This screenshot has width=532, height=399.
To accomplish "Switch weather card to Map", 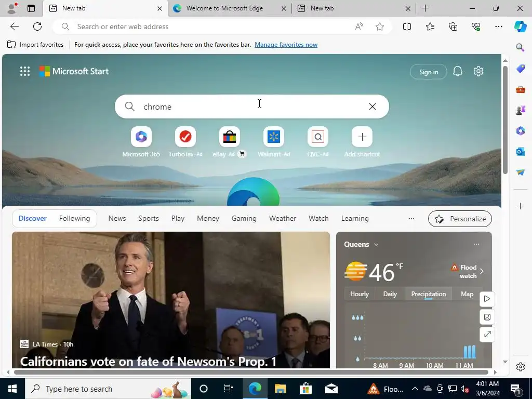I will pyautogui.click(x=467, y=294).
